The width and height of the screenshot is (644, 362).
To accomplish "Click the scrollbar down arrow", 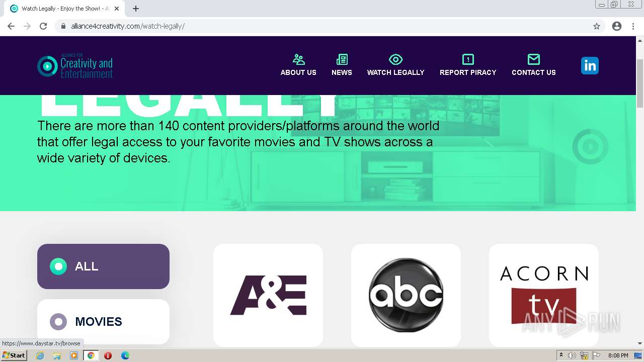I will (x=640, y=343).
